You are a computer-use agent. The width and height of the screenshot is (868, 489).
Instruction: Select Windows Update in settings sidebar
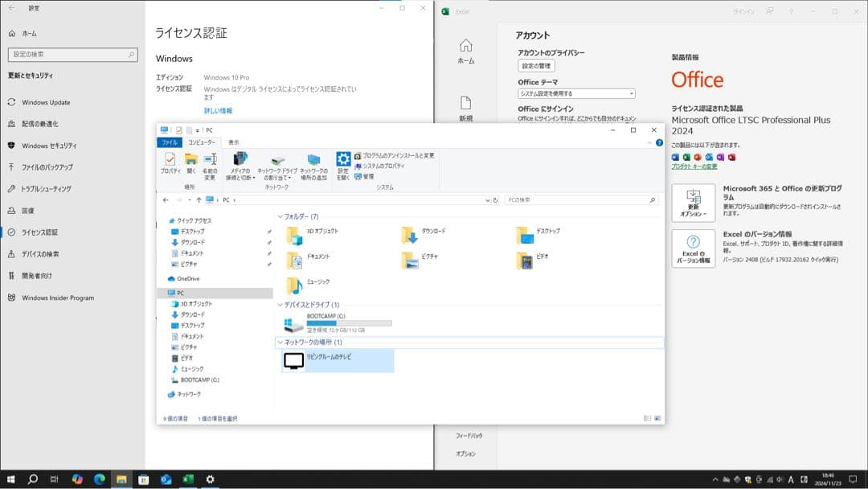pos(46,103)
